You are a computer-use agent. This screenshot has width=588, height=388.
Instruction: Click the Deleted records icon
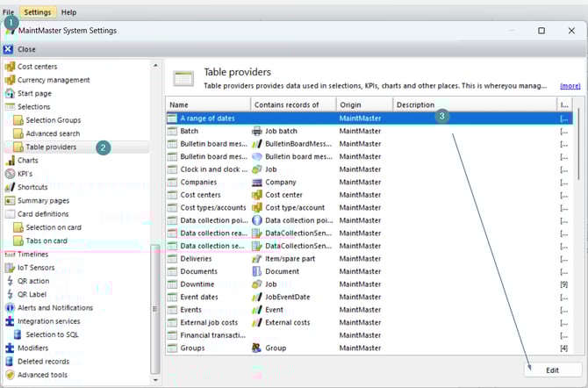point(10,362)
